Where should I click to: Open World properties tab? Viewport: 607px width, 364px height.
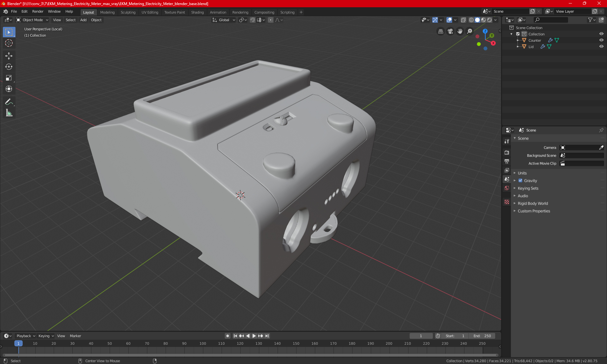pyautogui.click(x=507, y=188)
